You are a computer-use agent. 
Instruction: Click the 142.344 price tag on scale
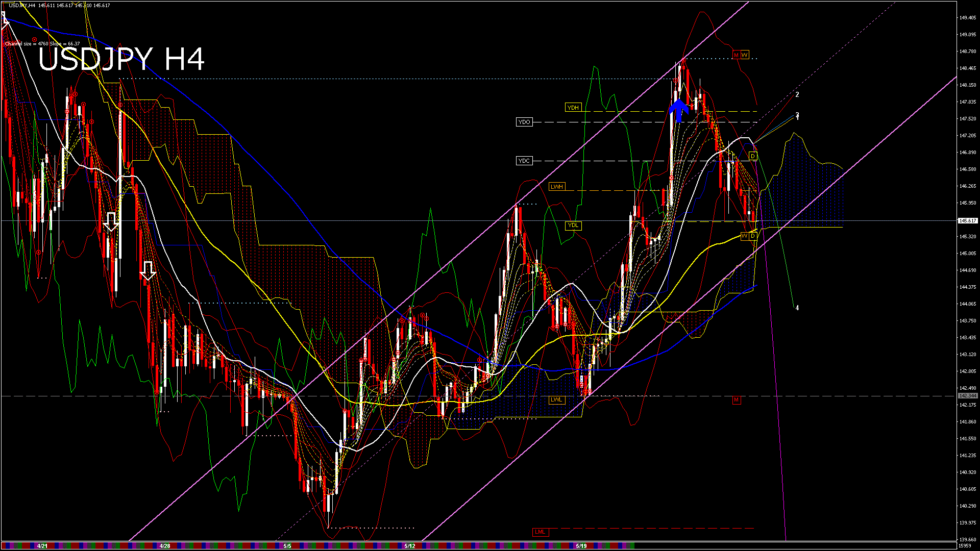pos(967,396)
